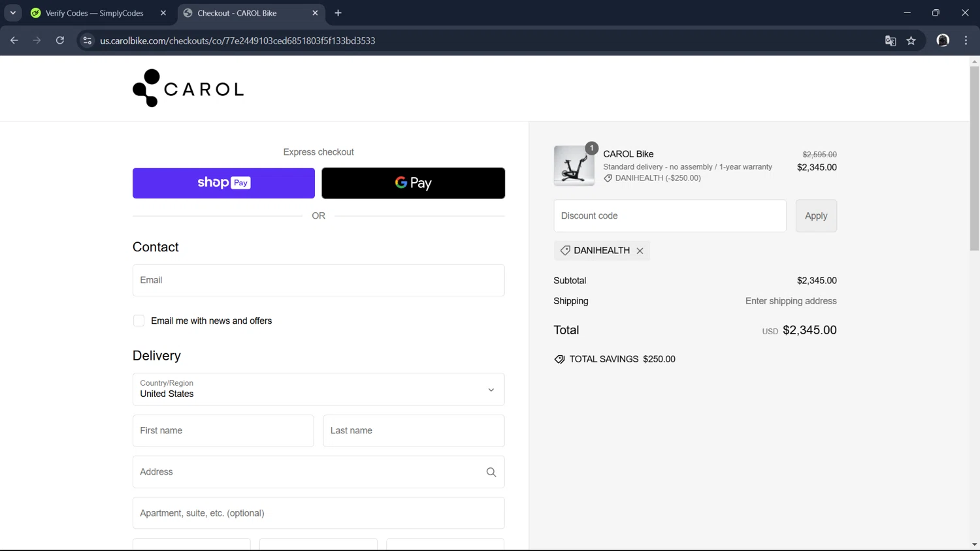This screenshot has height=551, width=980.
Task: Close the Checkout - CAROL Bike tab
Action: pyautogui.click(x=315, y=13)
